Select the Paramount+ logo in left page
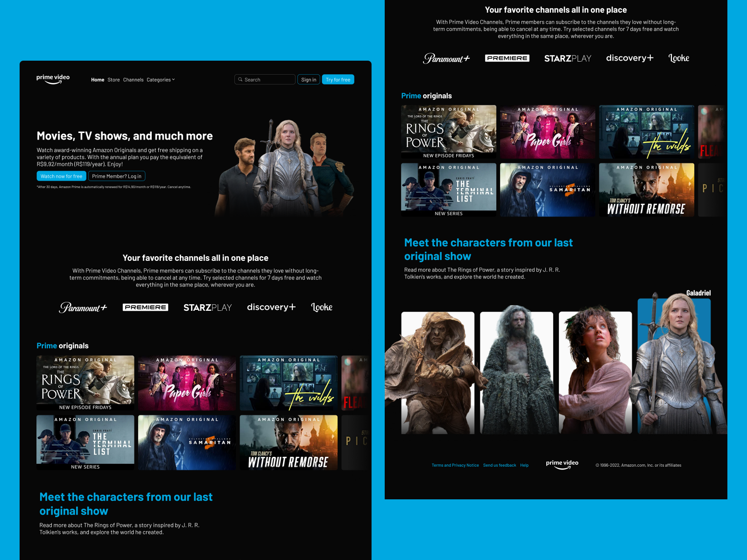 click(83, 308)
